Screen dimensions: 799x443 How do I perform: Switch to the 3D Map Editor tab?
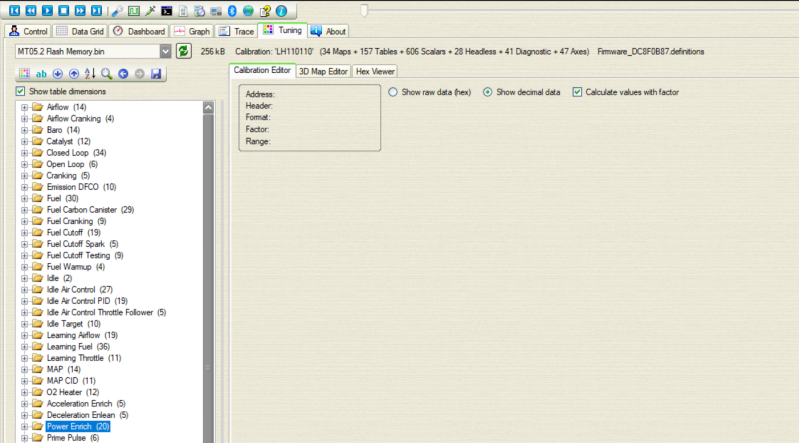[x=323, y=71]
